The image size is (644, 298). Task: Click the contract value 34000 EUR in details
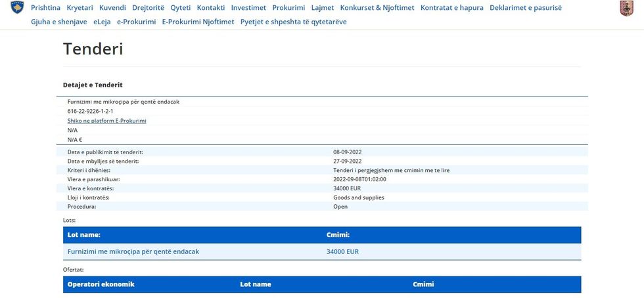pos(347,188)
